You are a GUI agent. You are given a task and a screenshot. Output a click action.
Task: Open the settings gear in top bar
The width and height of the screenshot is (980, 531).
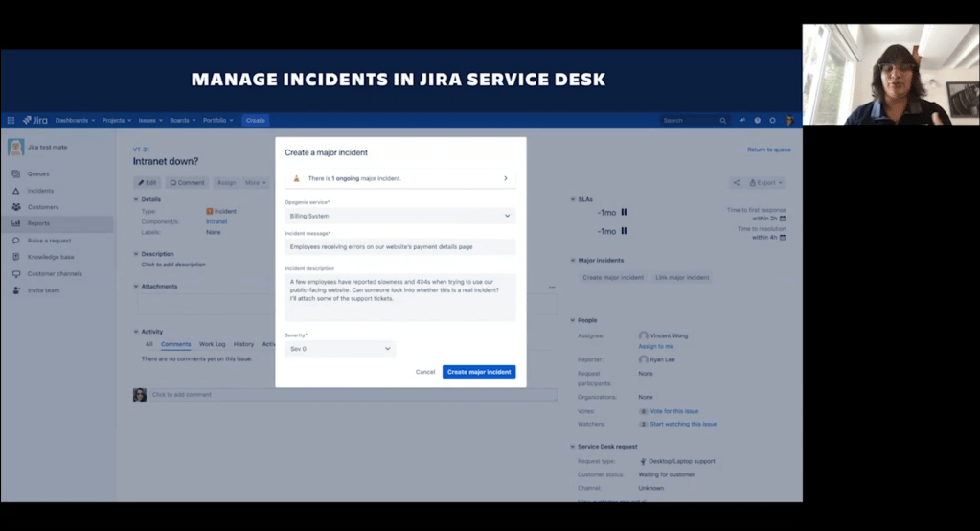[x=772, y=121]
